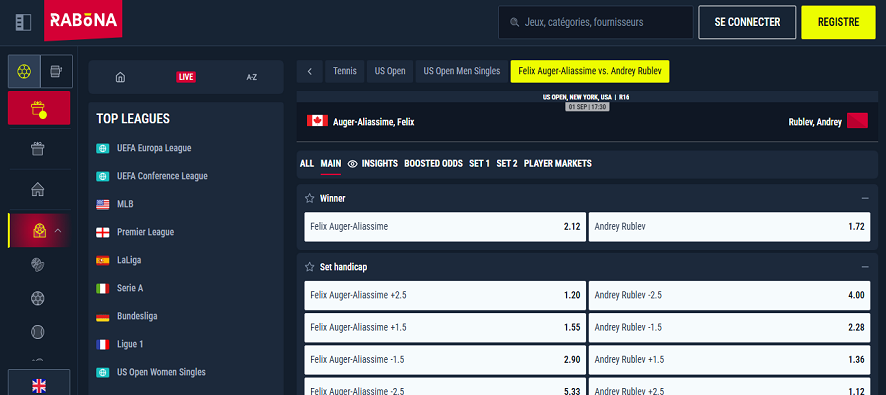The width and height of the screenshot is (886, 395).
Task: Go to home via left sidebar house icon
Action: coord(38,189)
